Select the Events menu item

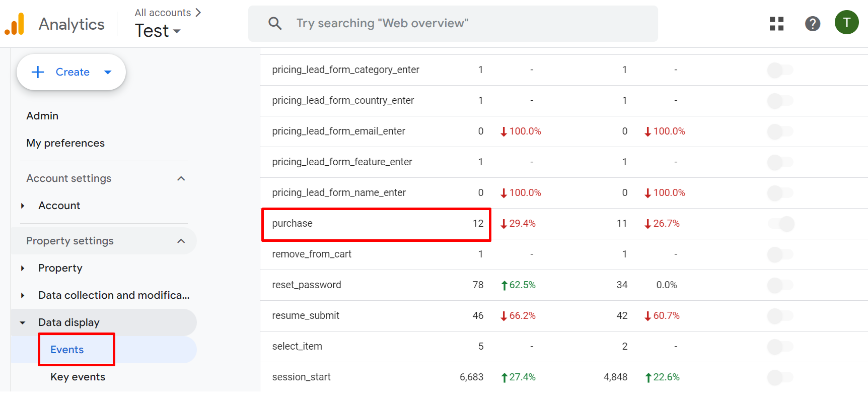(x=67, y=350)
